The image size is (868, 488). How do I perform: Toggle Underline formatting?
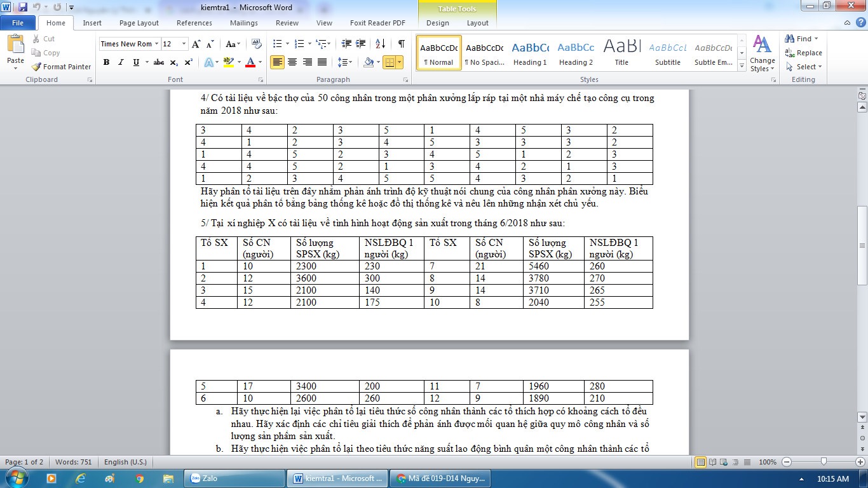click(136, 62)
